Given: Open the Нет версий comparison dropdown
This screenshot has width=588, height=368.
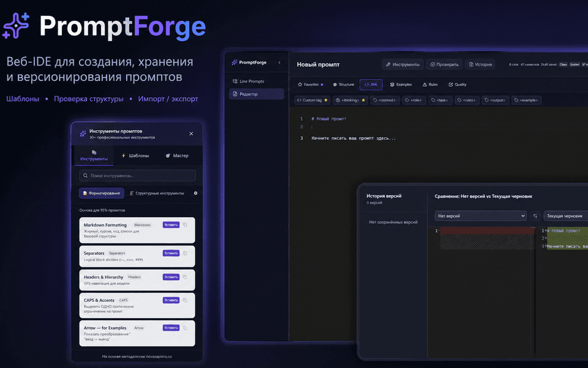Looking at the screenshot, I should (480, 216).
